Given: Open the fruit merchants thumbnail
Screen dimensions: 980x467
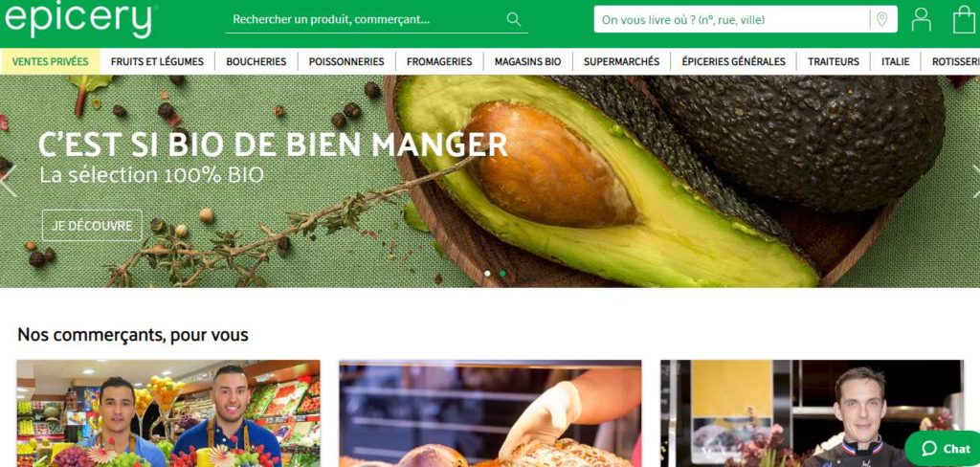Looking at the screenshot, I should click(x=168, y=413).
